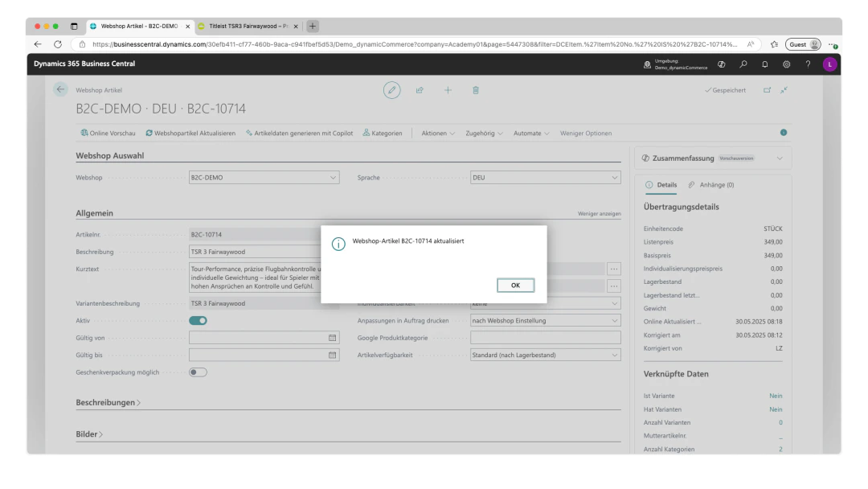
Task: Click Online Vorschau action
Action: [108, 134]
